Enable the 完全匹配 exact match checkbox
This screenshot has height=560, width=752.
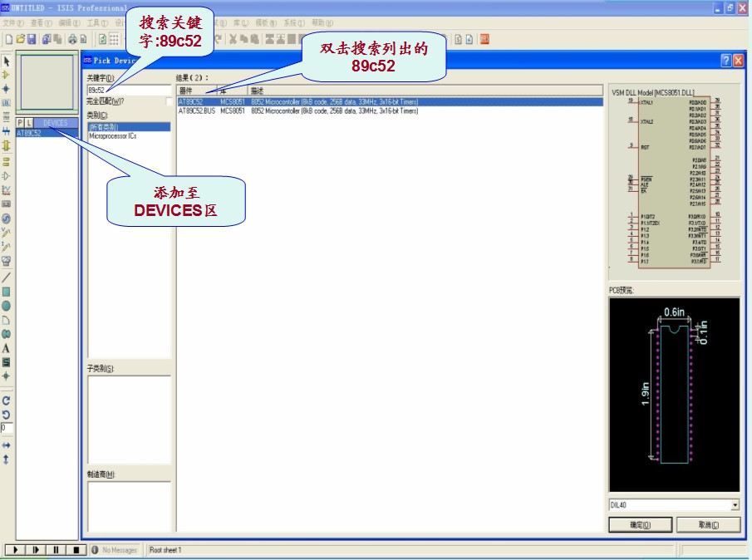(x=170, y=101)
